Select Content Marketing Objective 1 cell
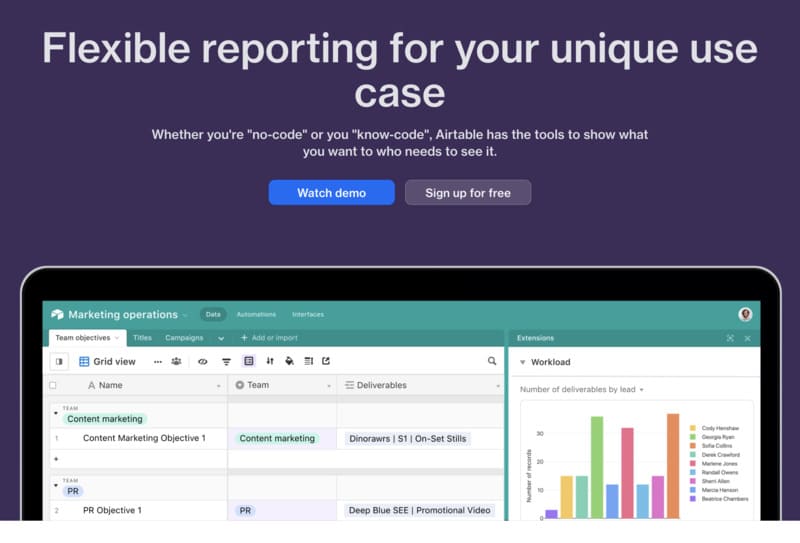The height and width of the screenshot is (543, 800). tap(144, 438)
